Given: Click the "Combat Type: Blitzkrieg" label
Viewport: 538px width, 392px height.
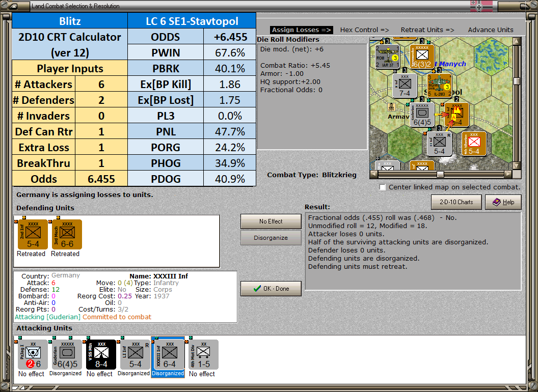Looking at the screenshot, I should [312, 175].
